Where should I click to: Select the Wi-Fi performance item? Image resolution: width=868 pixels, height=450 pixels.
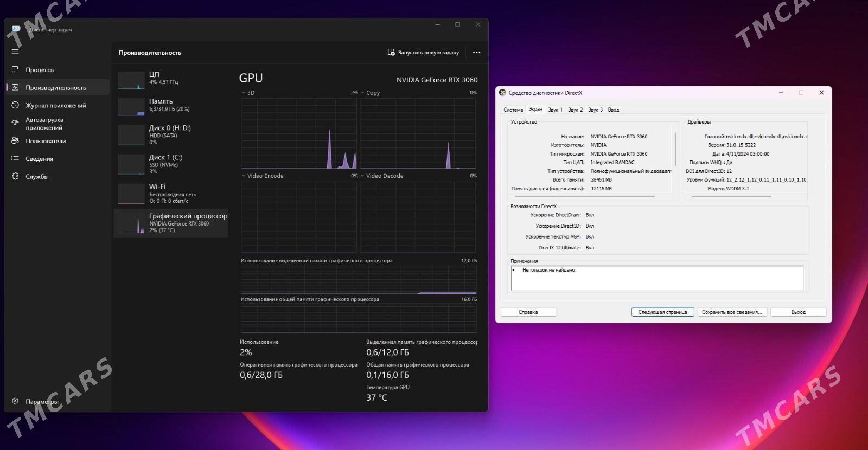171,193
